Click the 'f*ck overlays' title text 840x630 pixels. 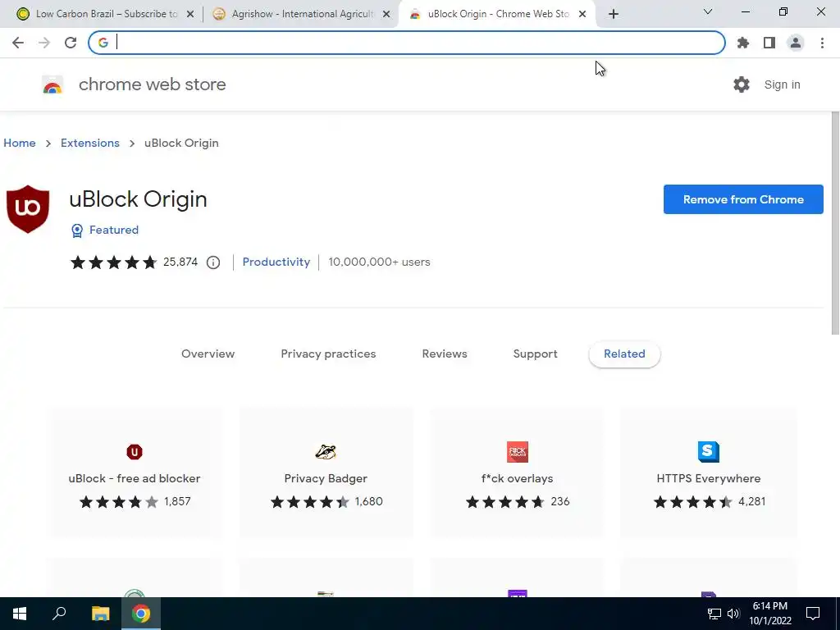pyautogui.click(x=517, y=478)
